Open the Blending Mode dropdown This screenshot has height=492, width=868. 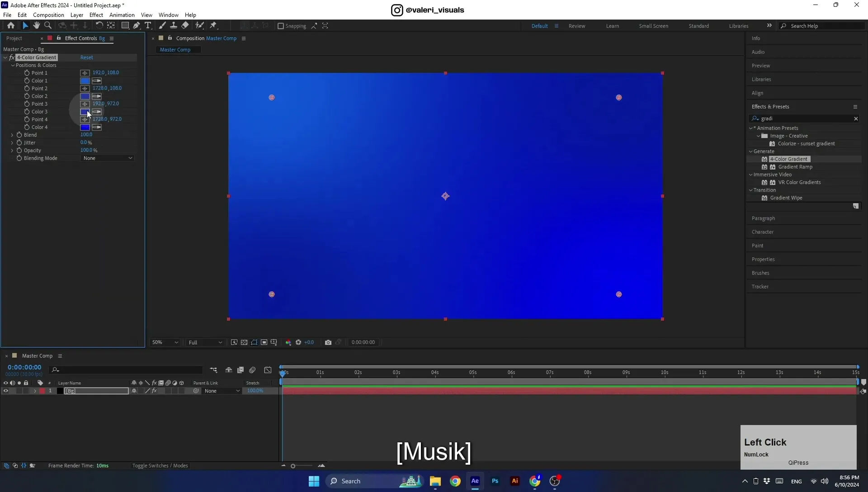[108, 158]
